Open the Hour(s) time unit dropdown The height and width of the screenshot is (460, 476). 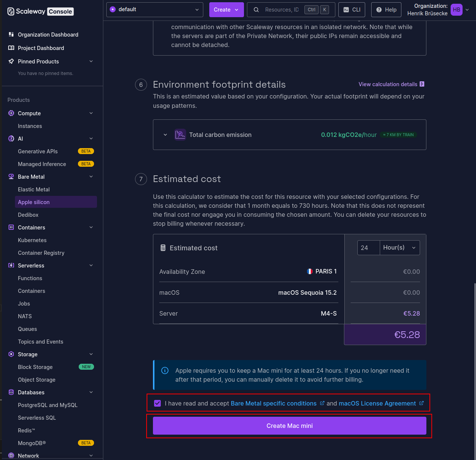tap(400, 248)
